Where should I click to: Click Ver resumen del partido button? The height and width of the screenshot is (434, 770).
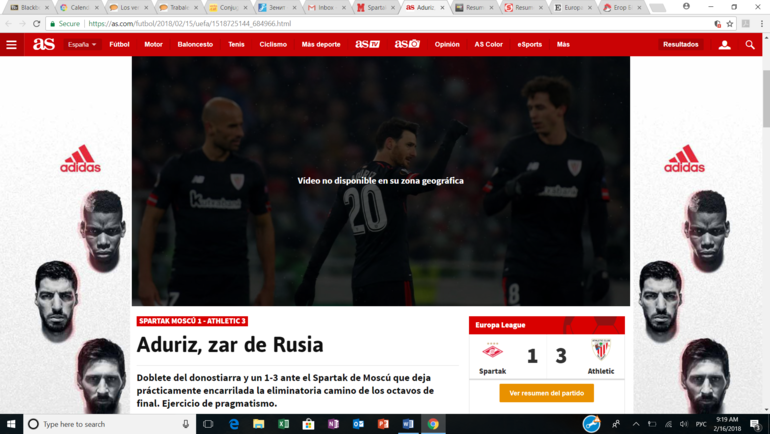coord(547,393)
